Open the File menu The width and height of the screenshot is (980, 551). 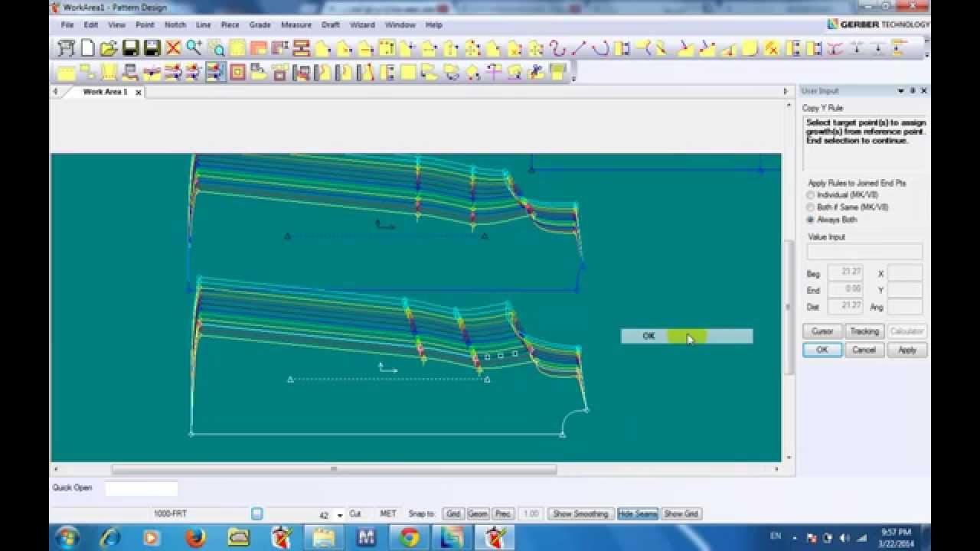(x=67, y=24)
